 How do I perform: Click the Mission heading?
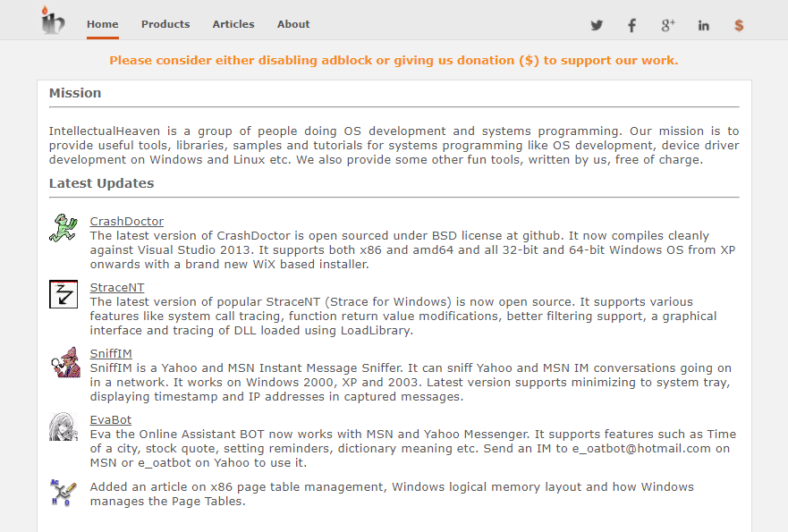click(x=75, y=93)
